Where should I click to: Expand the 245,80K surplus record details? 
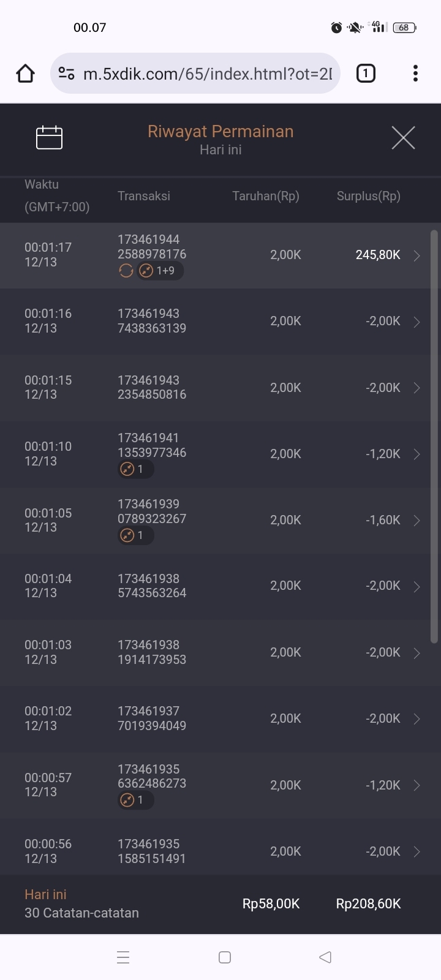(417, 255)
